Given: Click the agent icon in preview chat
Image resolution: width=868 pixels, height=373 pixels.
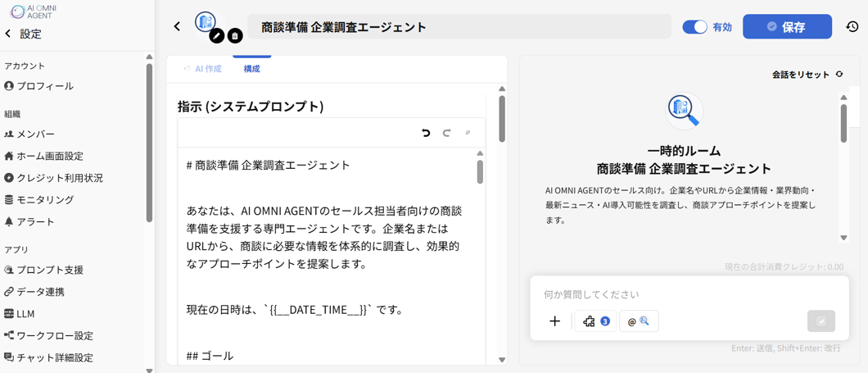Looking at the screenshot, I should coord(685,111).
